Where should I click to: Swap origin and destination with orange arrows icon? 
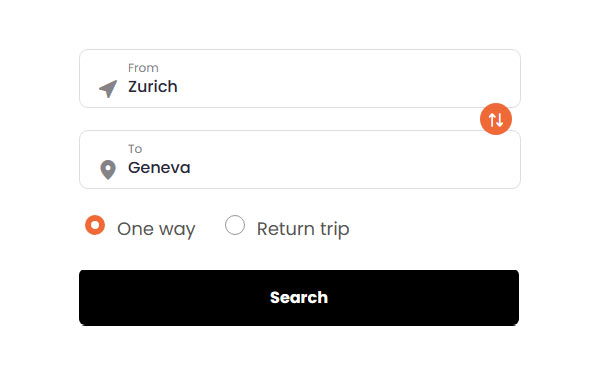496,119
